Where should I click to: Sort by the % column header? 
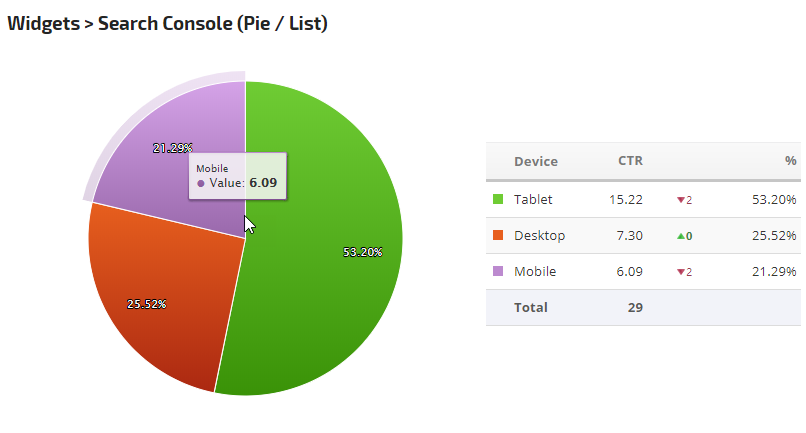tap(790, 161)
